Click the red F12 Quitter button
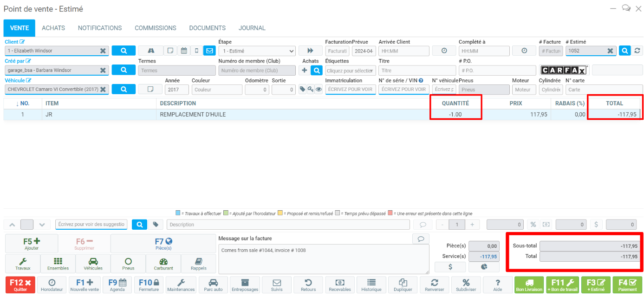 [20, 285]
